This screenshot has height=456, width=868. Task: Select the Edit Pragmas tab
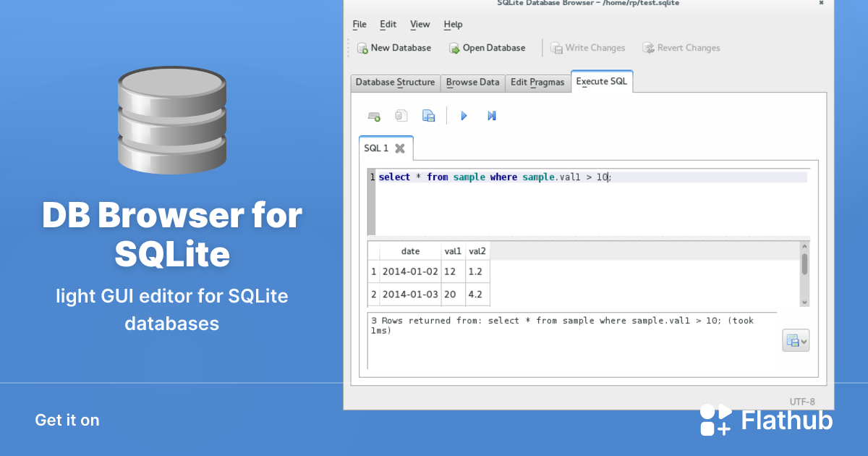click(537, 83)
